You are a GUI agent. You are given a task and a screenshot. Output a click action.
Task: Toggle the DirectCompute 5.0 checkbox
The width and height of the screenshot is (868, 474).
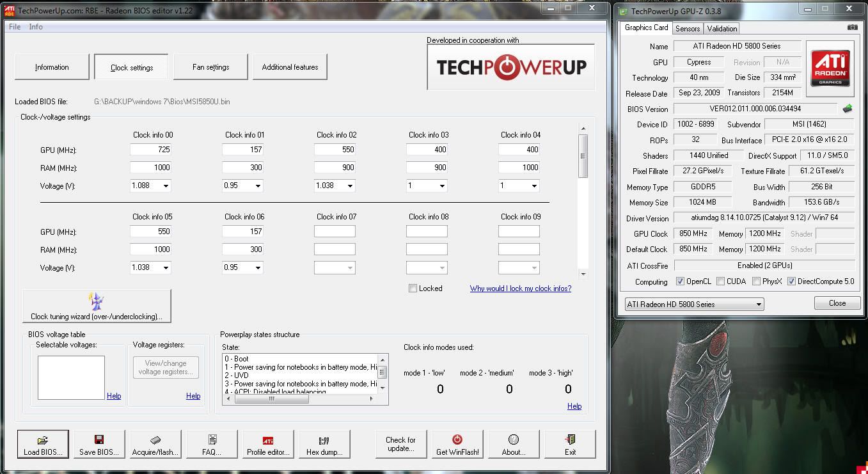point(792,281)
